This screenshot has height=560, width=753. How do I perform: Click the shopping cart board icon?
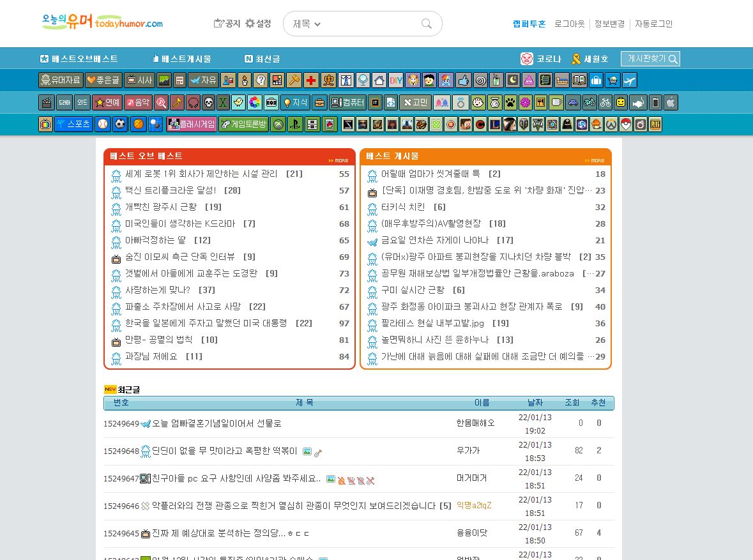[612, 80]
